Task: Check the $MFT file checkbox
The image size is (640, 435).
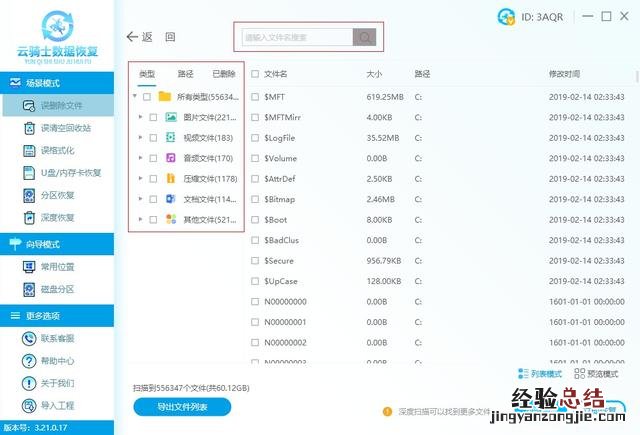Action: [x=255, y=97]
